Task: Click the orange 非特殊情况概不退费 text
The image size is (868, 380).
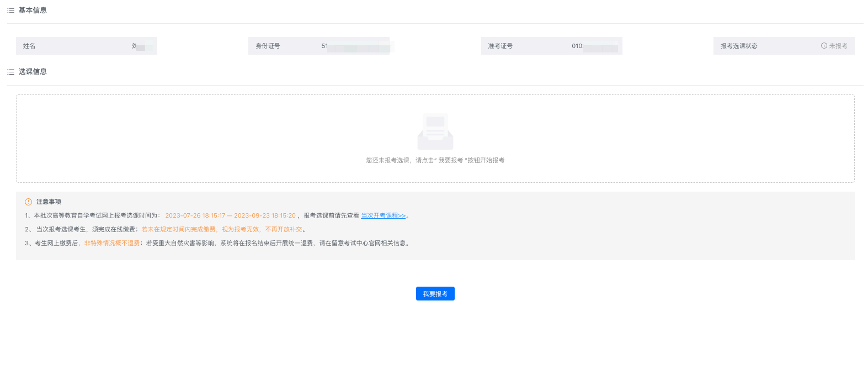Action: pos(112,243)
